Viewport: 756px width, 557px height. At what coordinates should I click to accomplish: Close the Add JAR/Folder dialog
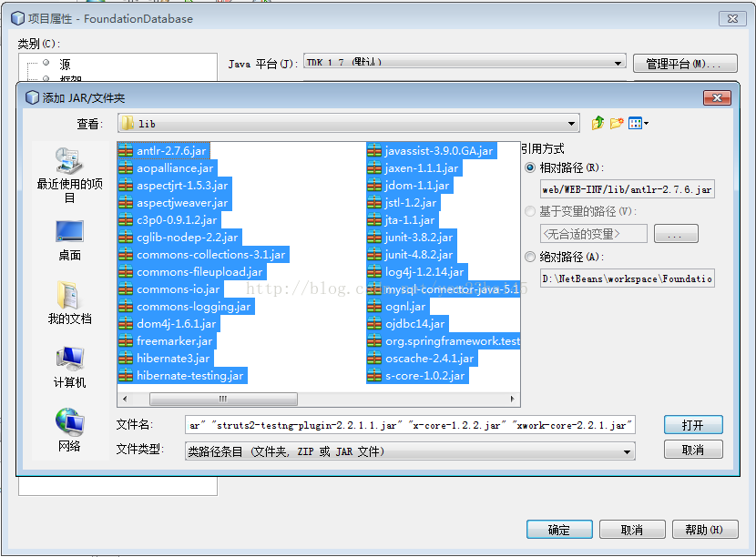point(717,97)
